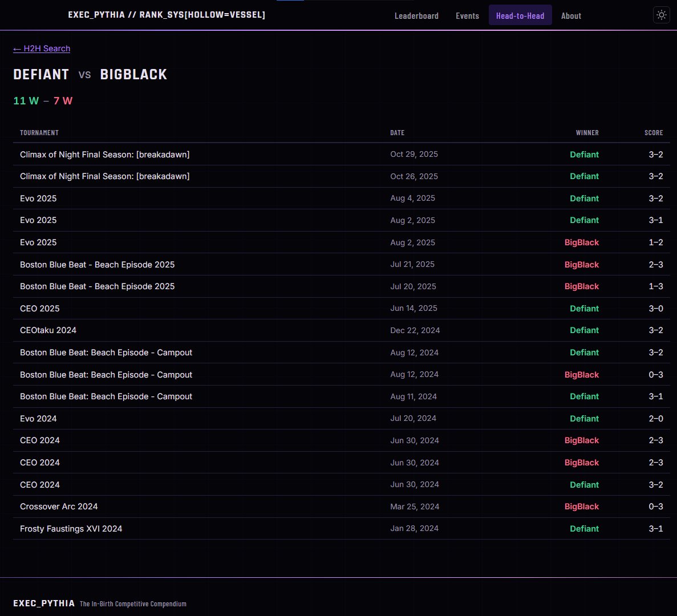Screen dimensions: 677x616
Task: Select the Evo 2025 row dated Aug 4, 2025
Action: coord(341,198)
